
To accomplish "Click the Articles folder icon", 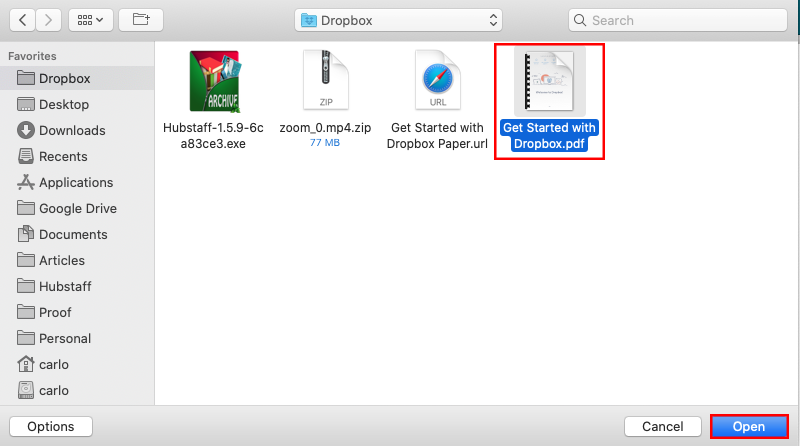I will tap(26, 260).
